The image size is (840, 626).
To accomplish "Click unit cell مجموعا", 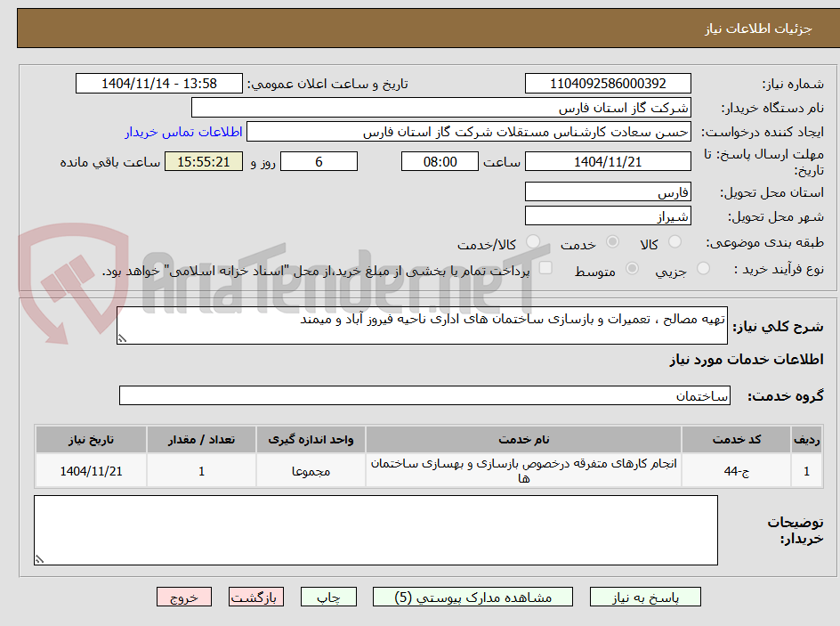I will pyautogui.click(x=311, y=471).
